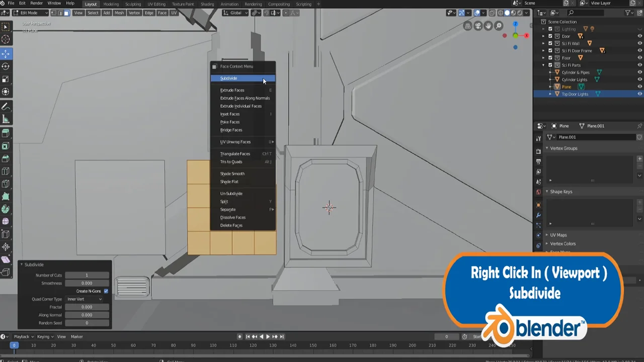Enable proportional editing in the header
The image size is (644, 362).
tap(286, 13)
